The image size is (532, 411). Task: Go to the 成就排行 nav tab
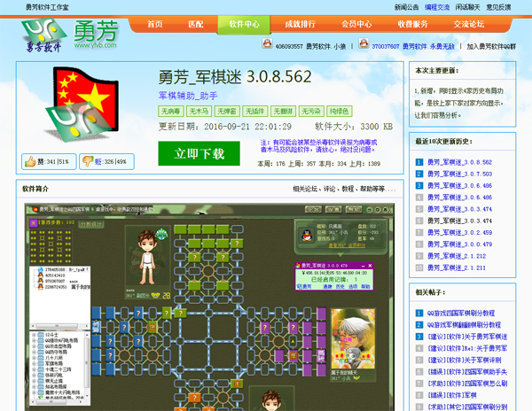pyautogui.click(x=301, y=24)
